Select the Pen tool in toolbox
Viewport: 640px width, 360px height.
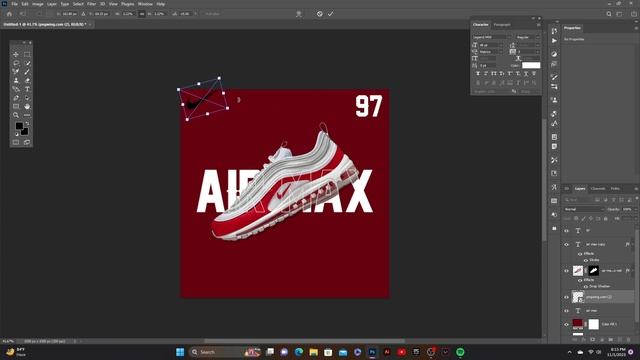pyautogui.click(x=16, y=98)
